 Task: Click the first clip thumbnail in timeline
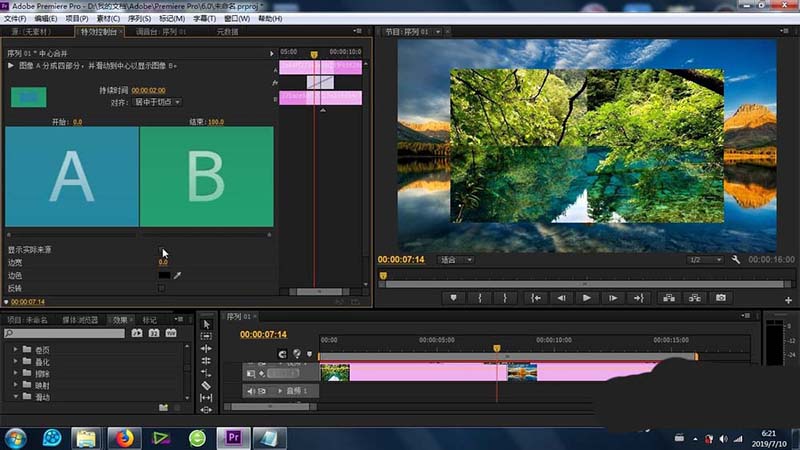coord(335,372)
